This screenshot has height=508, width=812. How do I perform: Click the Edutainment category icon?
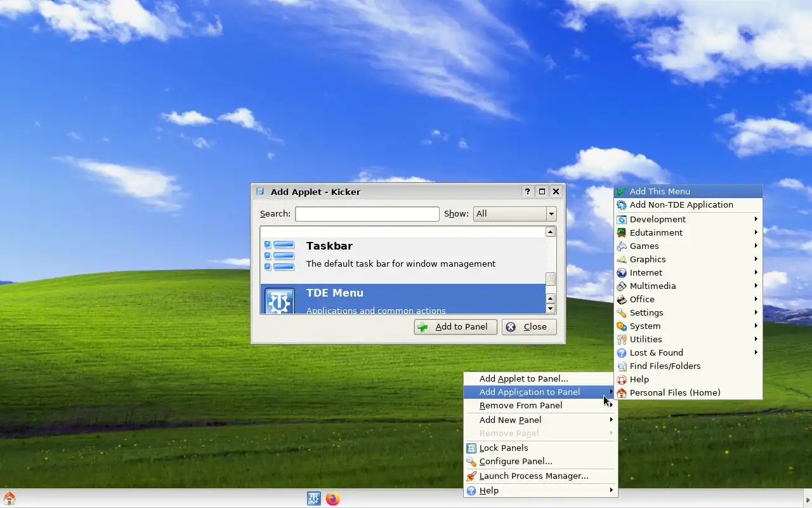622,233
